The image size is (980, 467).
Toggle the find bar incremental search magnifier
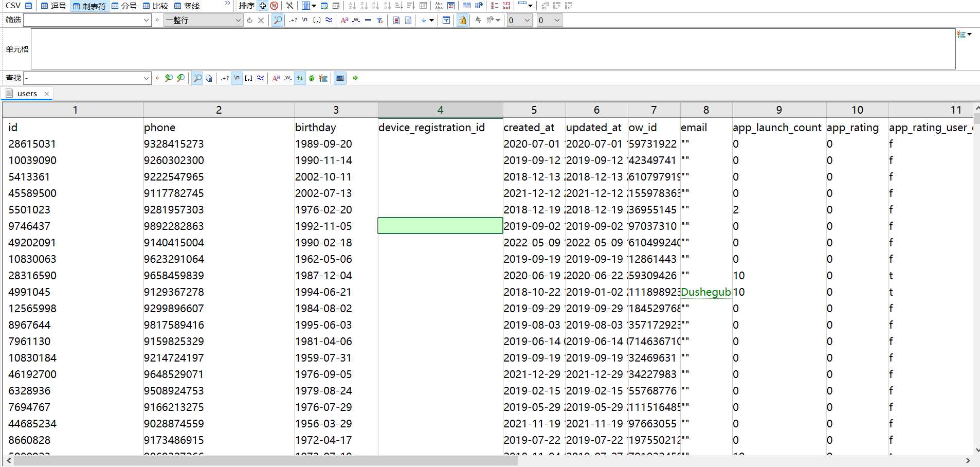point(197,78)
